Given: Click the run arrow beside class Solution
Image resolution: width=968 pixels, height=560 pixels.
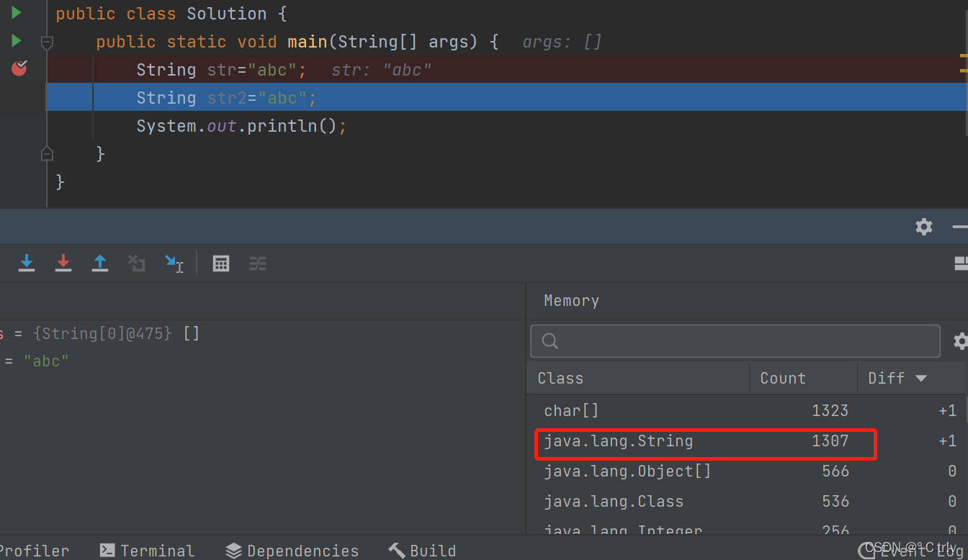Looking at the screenshot, I should [16, 13].
